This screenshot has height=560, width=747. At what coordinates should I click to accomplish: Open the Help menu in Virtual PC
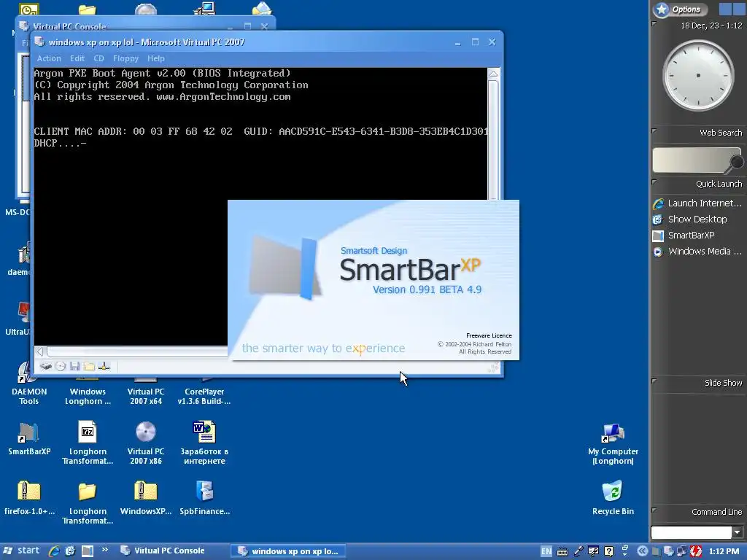[x=156, y=58]
